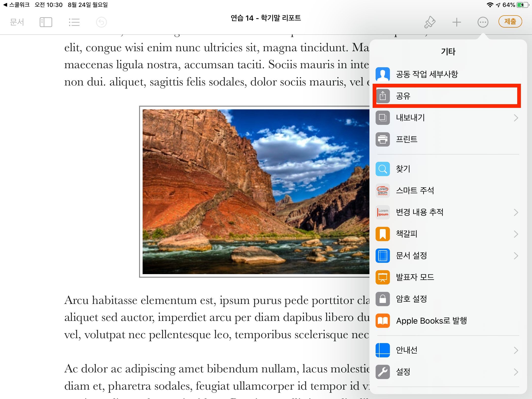Tap the 찾기 magnifier icon
Screen dimensions: 532x399
pos(383,169)
